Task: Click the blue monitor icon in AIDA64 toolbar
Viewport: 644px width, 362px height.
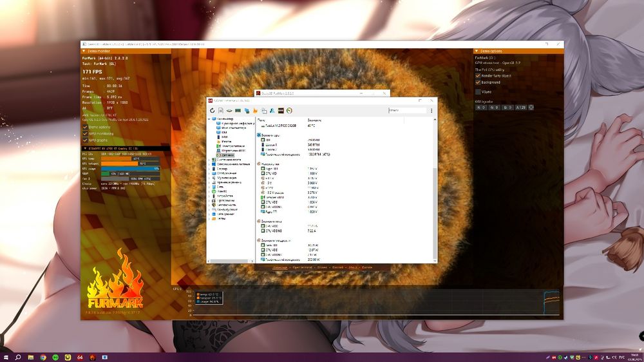Action: tap(247, 111)
